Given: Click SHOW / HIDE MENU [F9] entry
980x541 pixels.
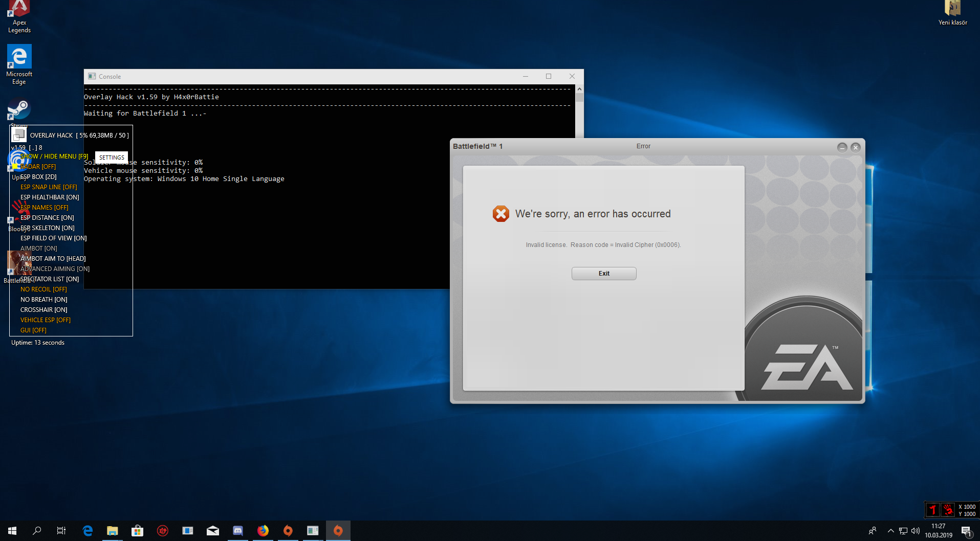Looking at the screenshot, I should tap(54, 156).
